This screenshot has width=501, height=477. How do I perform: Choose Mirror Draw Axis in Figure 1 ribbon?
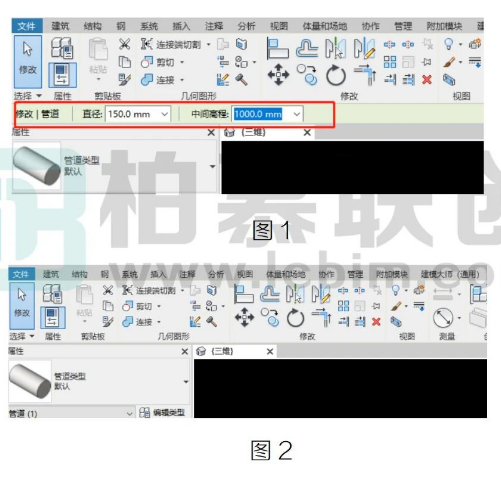point(365,49)
